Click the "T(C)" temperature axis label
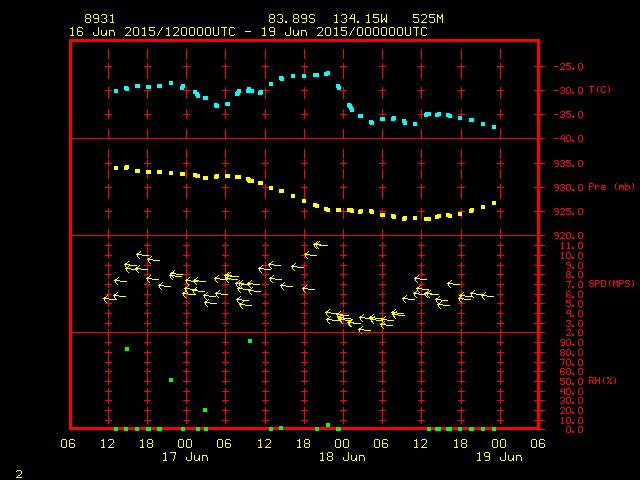The height and width of the screenshot is (480, 640). point(600,89)
